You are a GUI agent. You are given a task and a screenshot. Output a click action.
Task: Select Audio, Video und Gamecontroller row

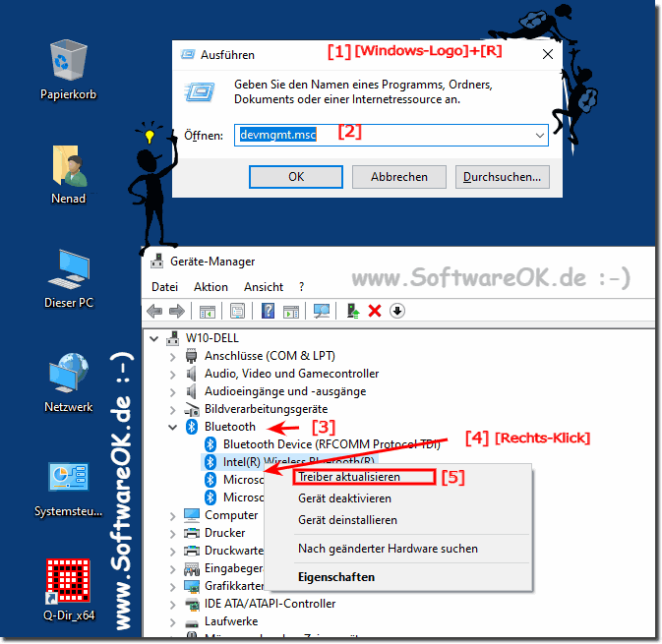pos(291,374)
